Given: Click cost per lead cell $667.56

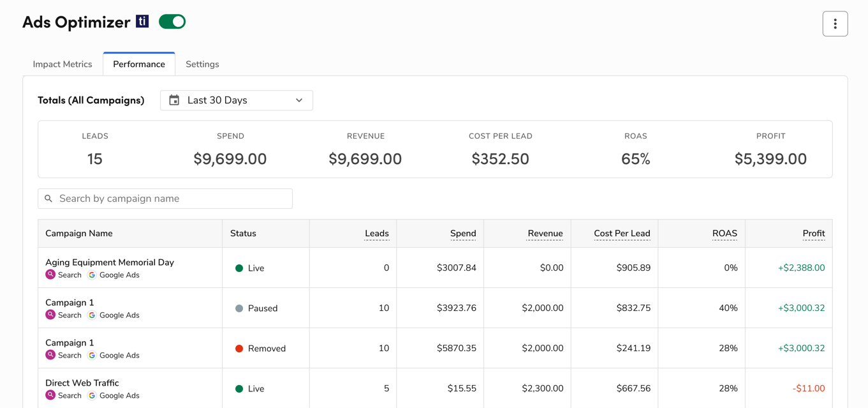Looking at the screenshot, I should tap(634, 389).
